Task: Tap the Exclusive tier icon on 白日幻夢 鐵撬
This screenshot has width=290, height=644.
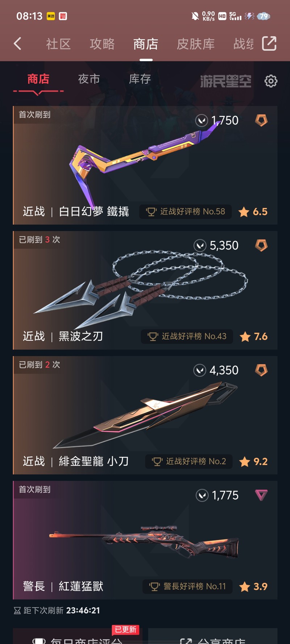Action: click(261, 120)
